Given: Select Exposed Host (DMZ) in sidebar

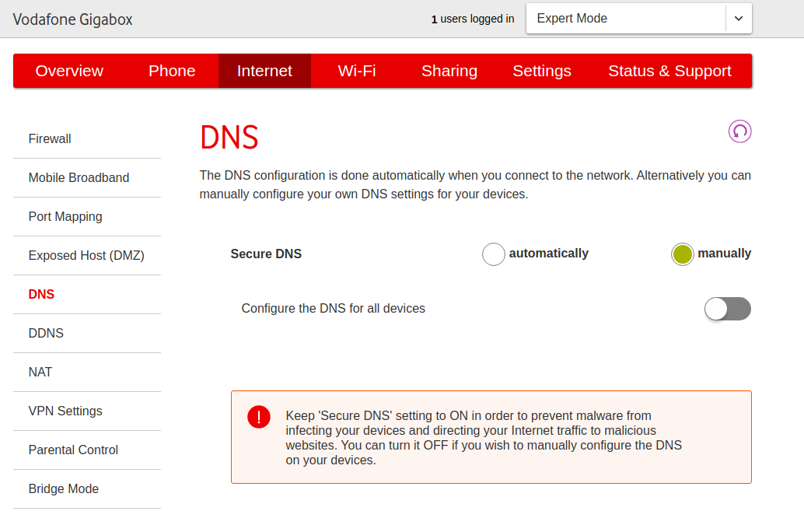Looking at the screenshot, I should 87,256.
